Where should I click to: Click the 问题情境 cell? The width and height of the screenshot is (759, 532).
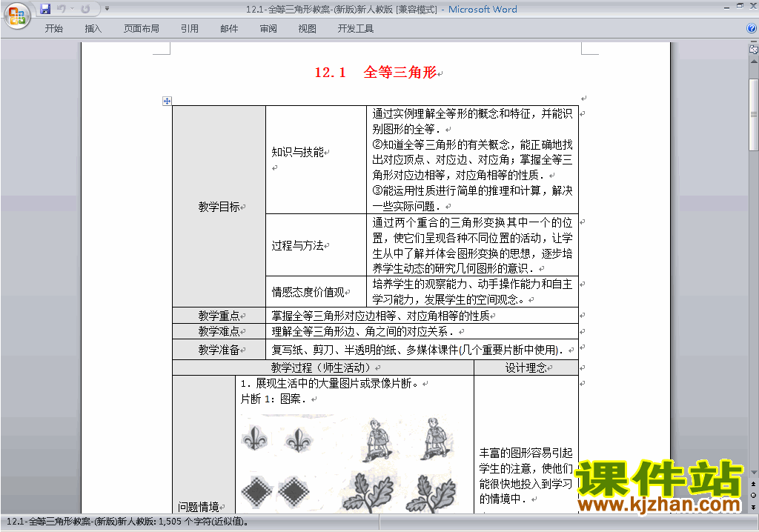(204, 445)
